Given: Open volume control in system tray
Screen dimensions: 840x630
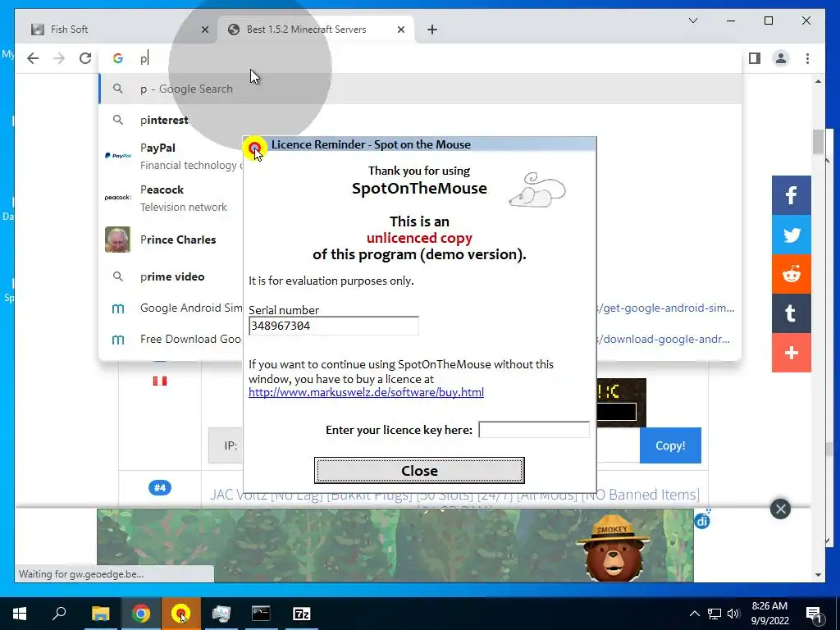Looking at the screenshot, I should pos(733,614).
